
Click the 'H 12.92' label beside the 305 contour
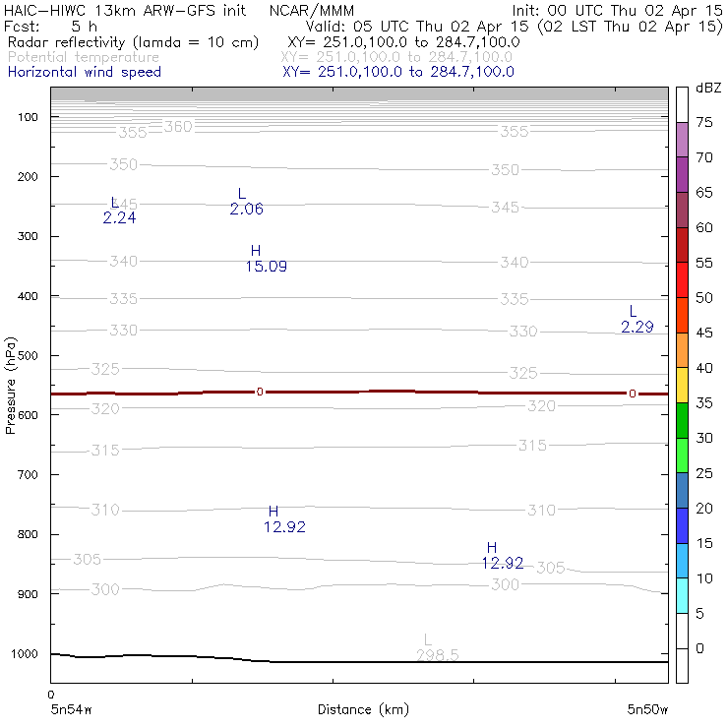[503, 556]
